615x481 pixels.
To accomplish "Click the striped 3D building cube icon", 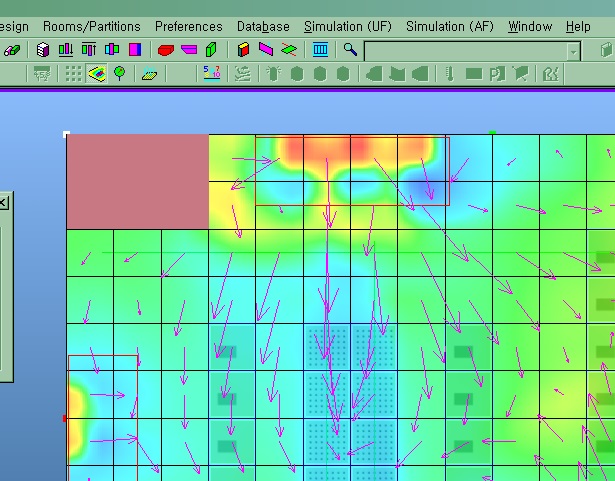I will pyautogui.click(x=43, y=50).
